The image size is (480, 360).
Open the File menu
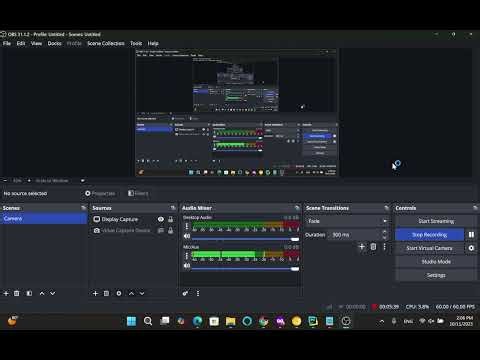[x=7, y=43]
